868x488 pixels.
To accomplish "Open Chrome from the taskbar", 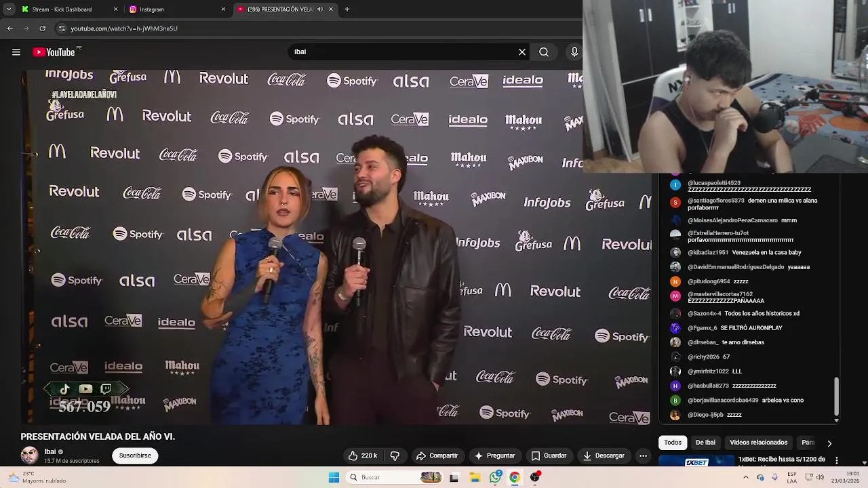I will [515, 477].
